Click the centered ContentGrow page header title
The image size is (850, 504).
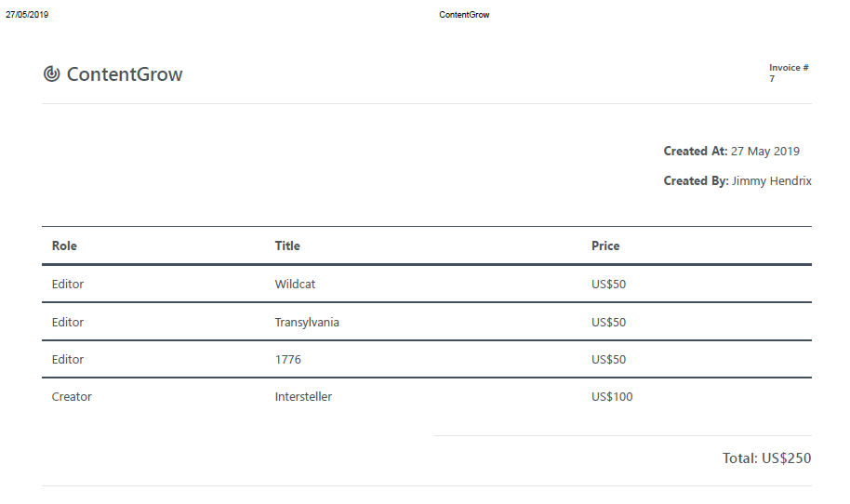464,15
